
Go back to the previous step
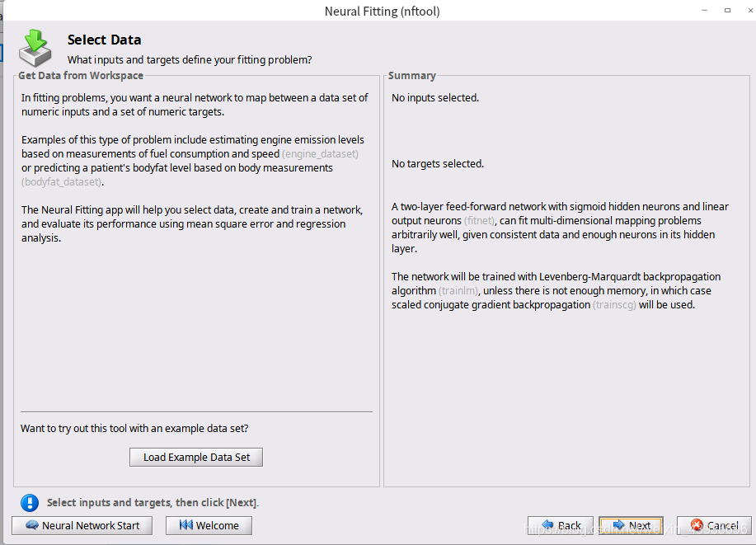561,525
